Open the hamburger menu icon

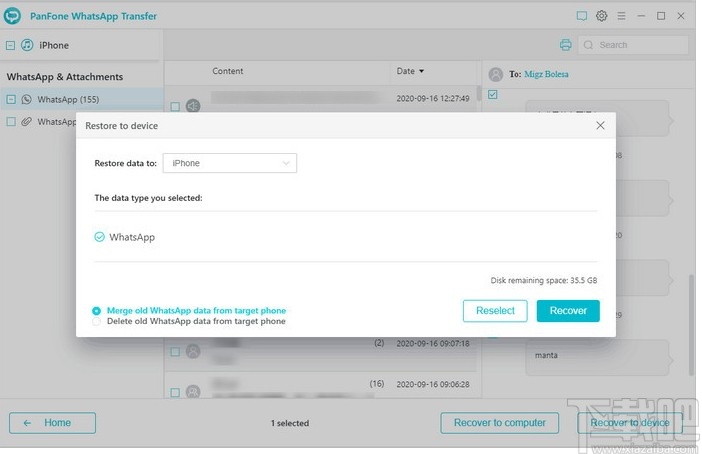621,16
